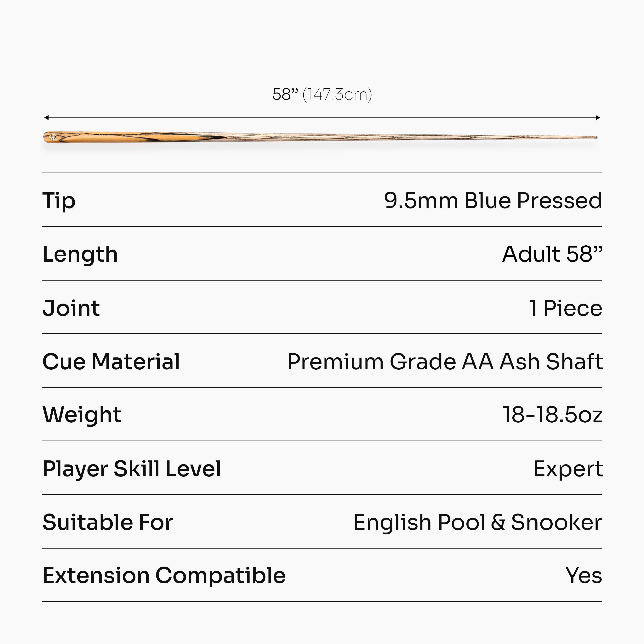The width and height of the screenshot is (644, 644).
Task: Click the Adult 58" value
Action: pos(552,254)
